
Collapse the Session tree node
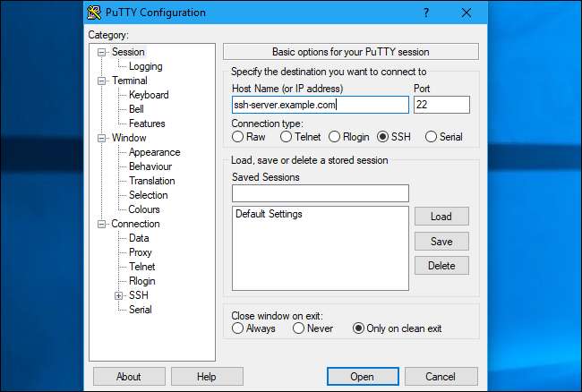pyautogui.click(x=103, y=52)
